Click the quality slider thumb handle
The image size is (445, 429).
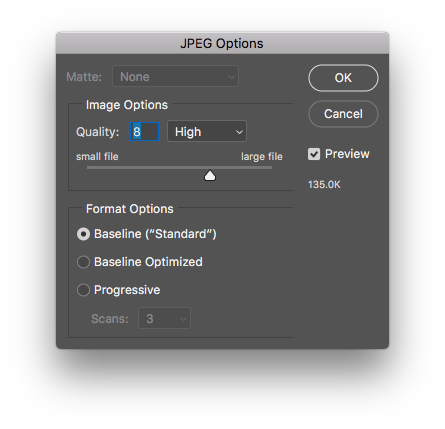(210, 175)
